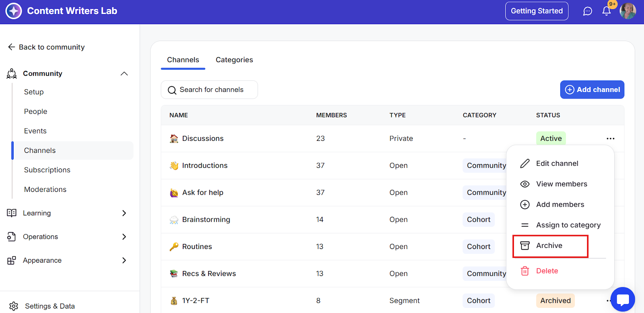The image size is (644, 313).
Task: Click the Active status badge for Discussions
Action: pyautogui.click(x=551, y=138)
